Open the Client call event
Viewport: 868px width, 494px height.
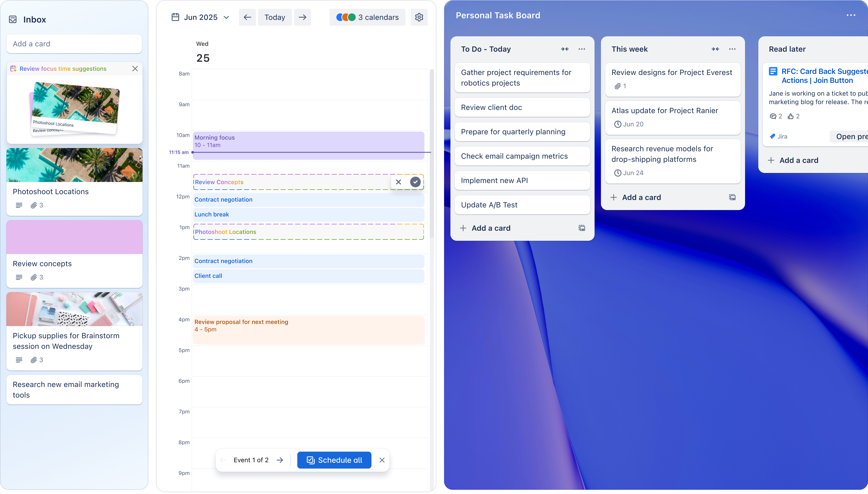click(308, 276)
